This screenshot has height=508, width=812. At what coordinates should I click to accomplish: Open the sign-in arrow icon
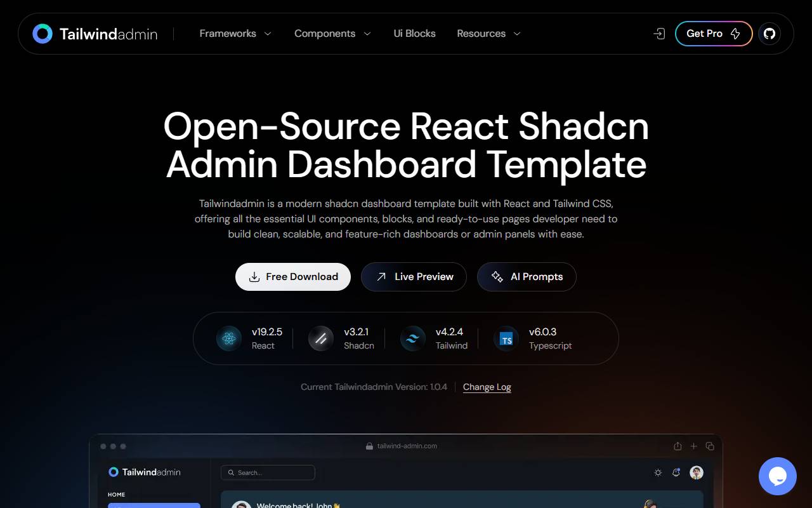point(659,34)
